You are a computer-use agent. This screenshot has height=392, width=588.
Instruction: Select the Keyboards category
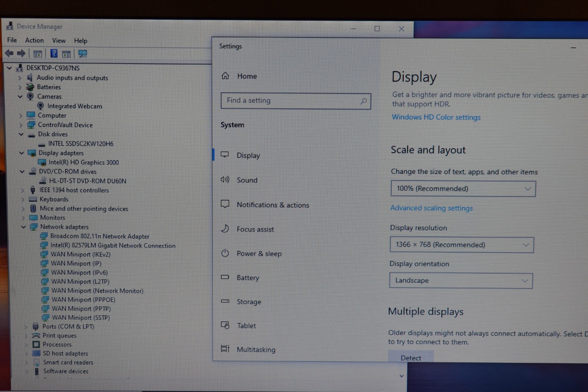[x=54, y=199]
